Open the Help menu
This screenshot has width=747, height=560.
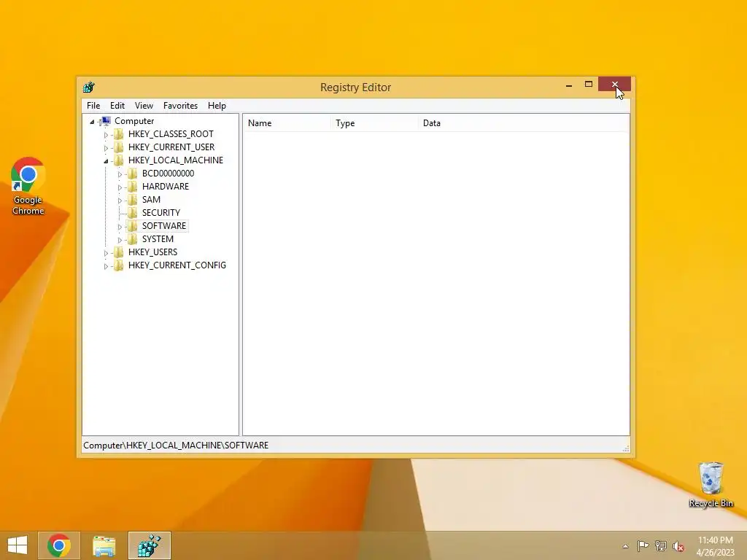pos(217,106)
